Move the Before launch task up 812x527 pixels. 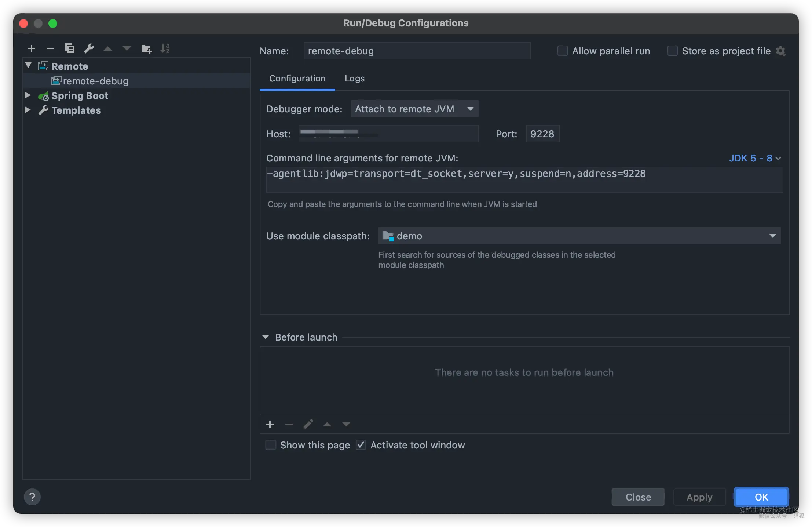[x=327, y=424]
